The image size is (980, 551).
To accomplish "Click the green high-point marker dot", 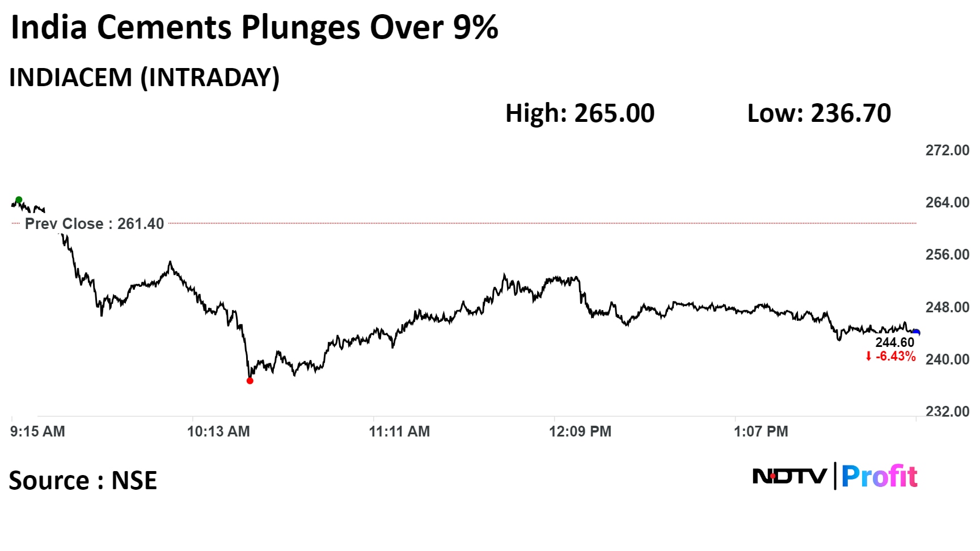I will click(19, 200).
